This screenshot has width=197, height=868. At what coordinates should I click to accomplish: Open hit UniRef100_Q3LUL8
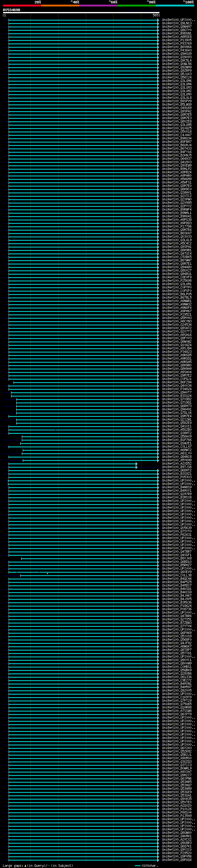[177, 98]
